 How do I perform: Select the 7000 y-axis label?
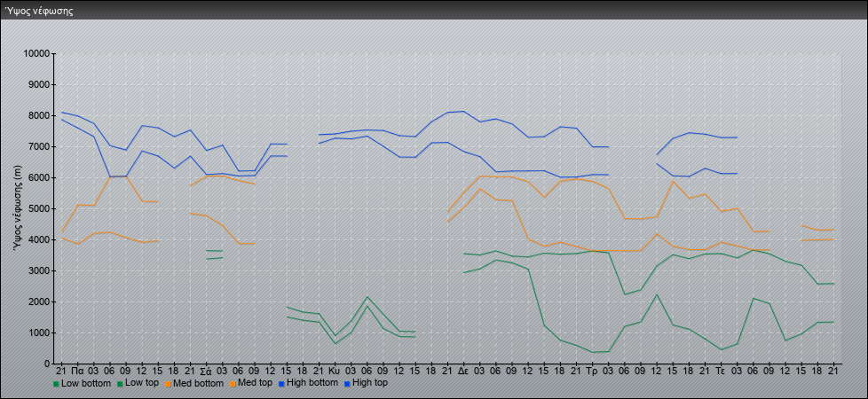point(39,146)
